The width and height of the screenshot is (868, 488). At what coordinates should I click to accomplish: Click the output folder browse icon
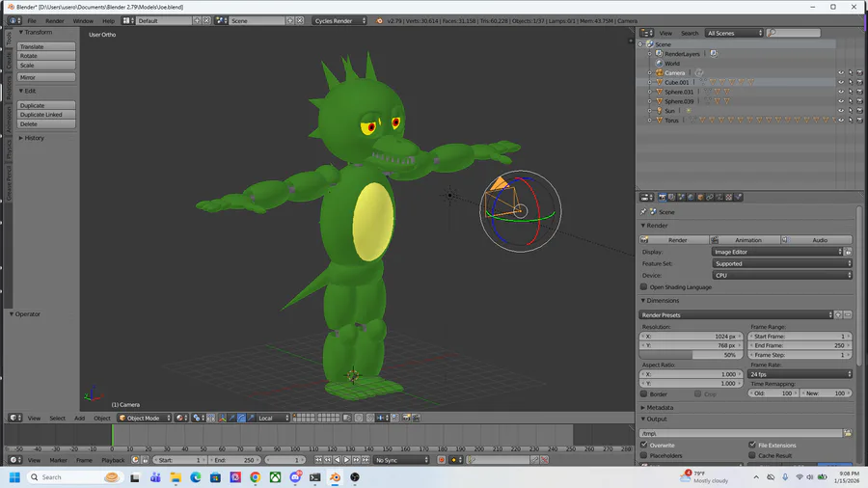[848, 433]
